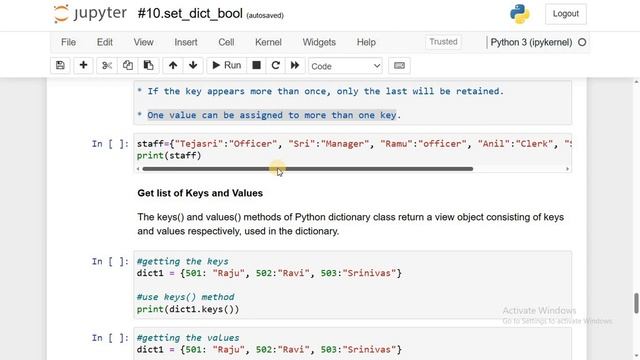Click the '#getting the keys' code cell
Viewport: 640px width, 360px height.
pyautogui.click(x=353, y=285)
